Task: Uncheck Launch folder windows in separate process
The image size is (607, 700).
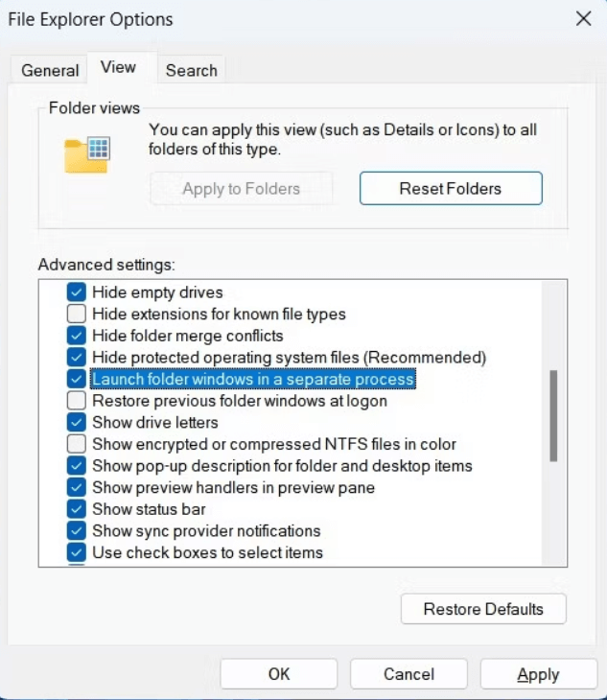Action: [77, 379]
